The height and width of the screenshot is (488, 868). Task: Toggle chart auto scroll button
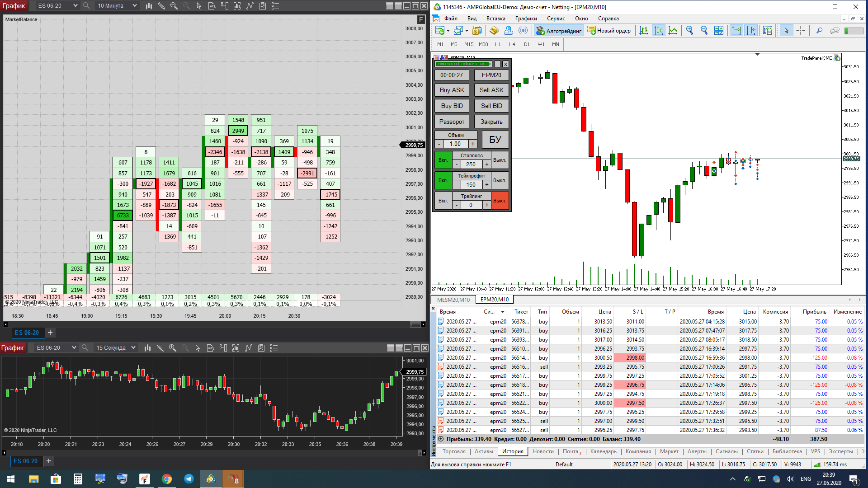736,31
